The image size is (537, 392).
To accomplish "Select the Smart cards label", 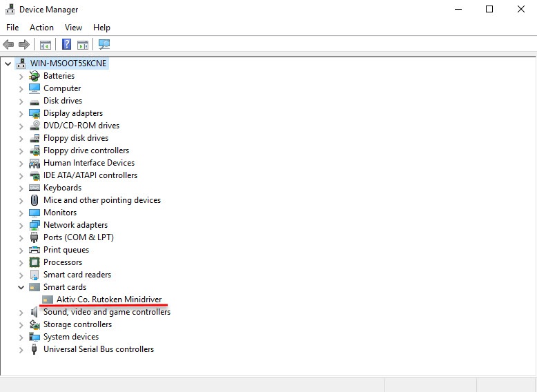I will coord(65,287).
